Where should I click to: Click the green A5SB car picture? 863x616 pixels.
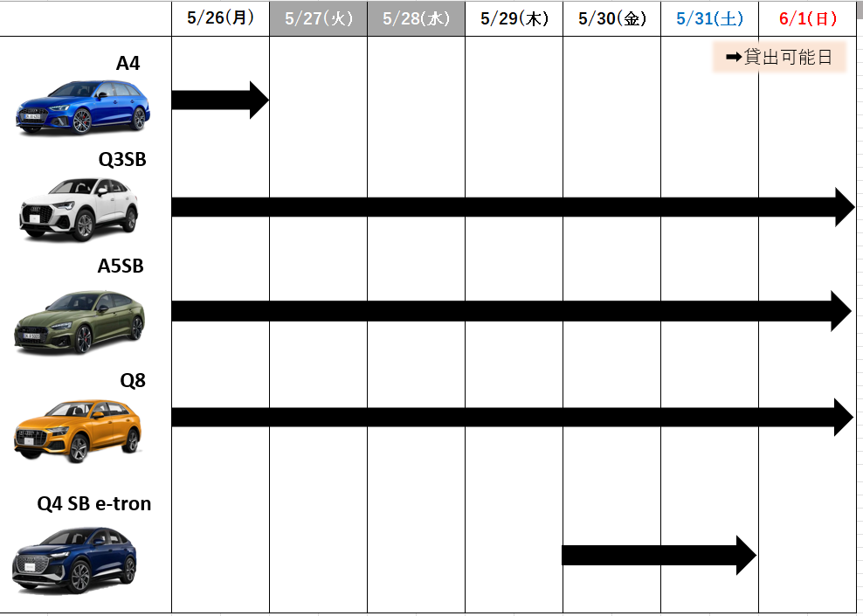click(79, 322)
